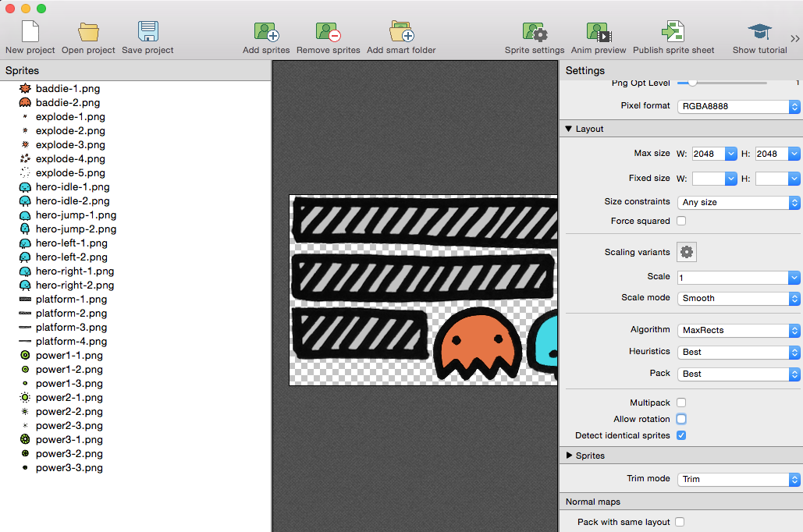The height and width of the screenshot is (532, 803).
Task: Expand the Sprites settings section
Action: pyautogui.click(x=569, y=456)
